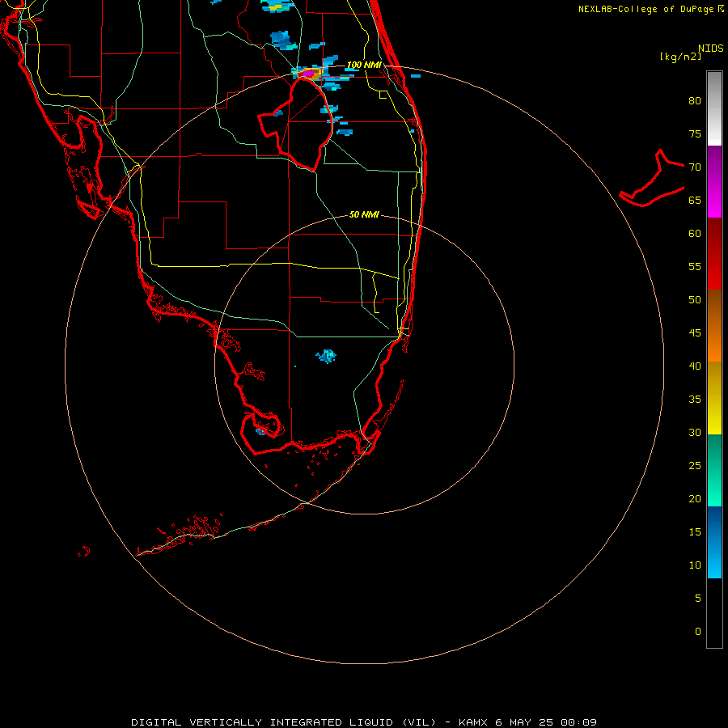This screenshot has width=728, height=728.
Task: Click the 65 value on the color scale
Action: tap(695, 201)
